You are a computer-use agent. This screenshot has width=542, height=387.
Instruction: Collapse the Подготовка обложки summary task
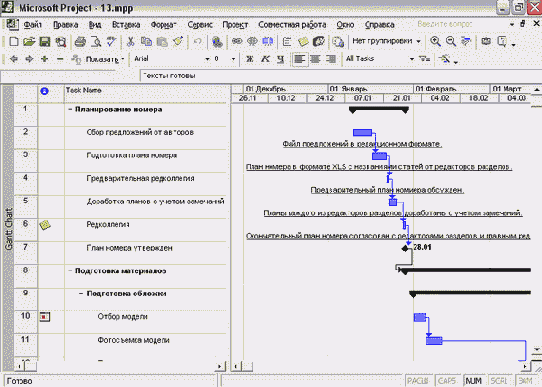click(81, 294)
